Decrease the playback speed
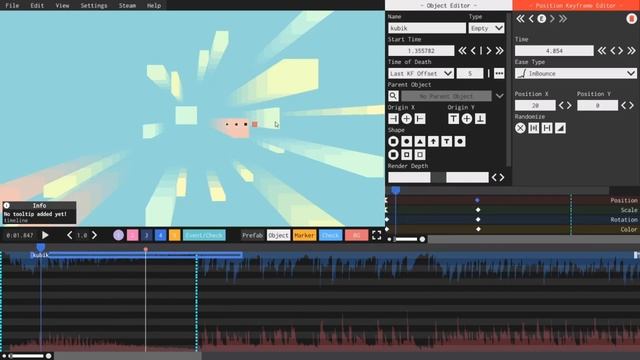 point(69,235)
